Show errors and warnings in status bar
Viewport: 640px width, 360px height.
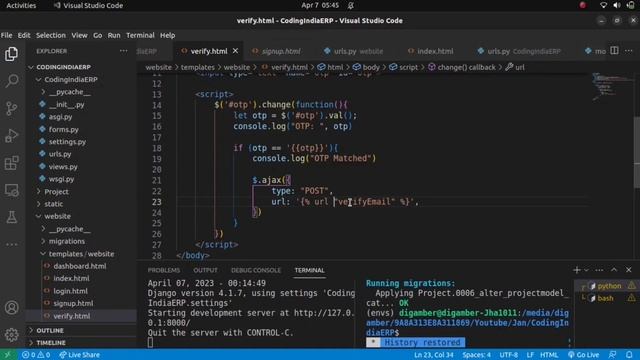click(36, 355)
